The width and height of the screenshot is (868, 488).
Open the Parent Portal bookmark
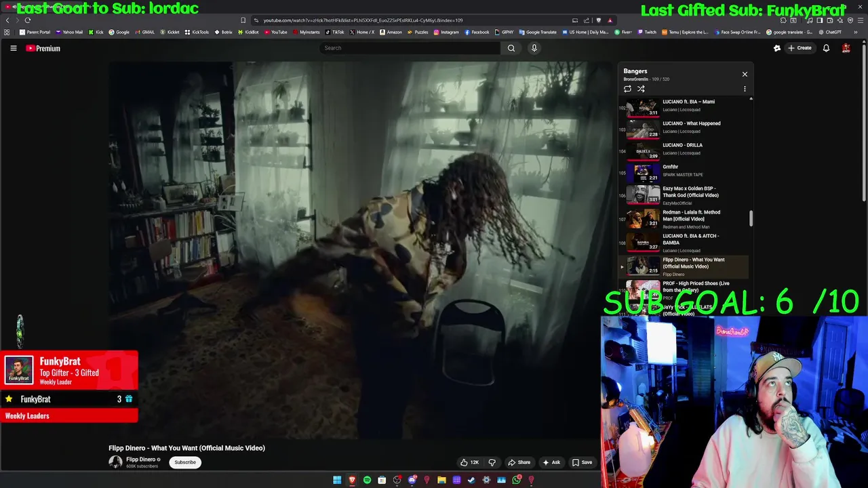coord(35,32)
